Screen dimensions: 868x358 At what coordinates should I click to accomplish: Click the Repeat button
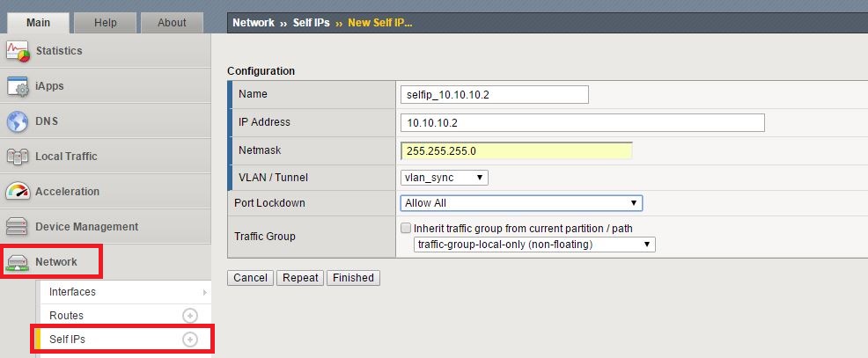(300, 278)
